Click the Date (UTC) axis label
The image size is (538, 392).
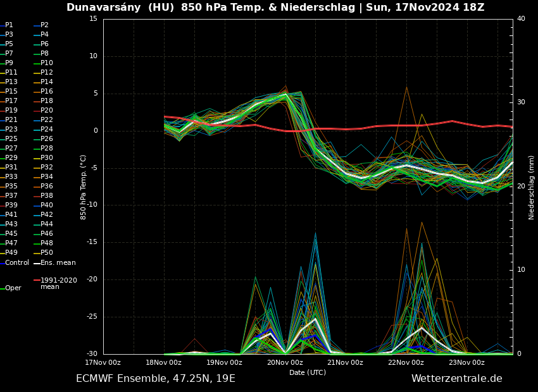[x=308, y=372]
